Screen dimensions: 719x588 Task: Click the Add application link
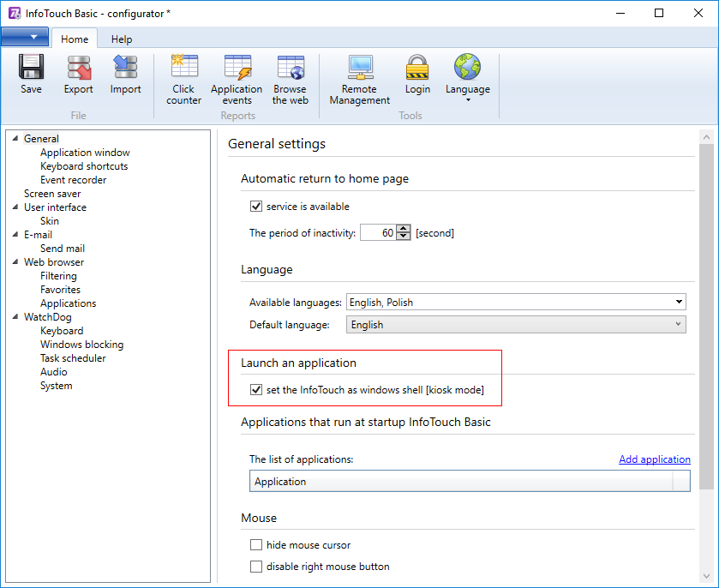point(655,459)
